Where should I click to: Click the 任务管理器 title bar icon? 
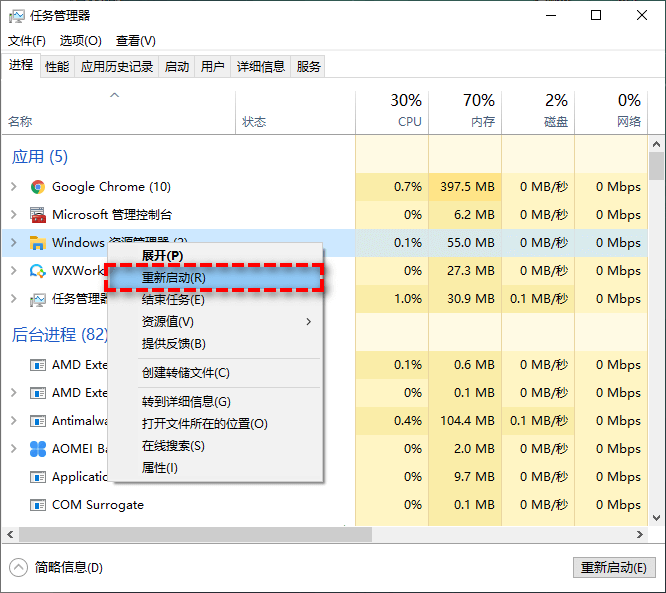[16, 16]
